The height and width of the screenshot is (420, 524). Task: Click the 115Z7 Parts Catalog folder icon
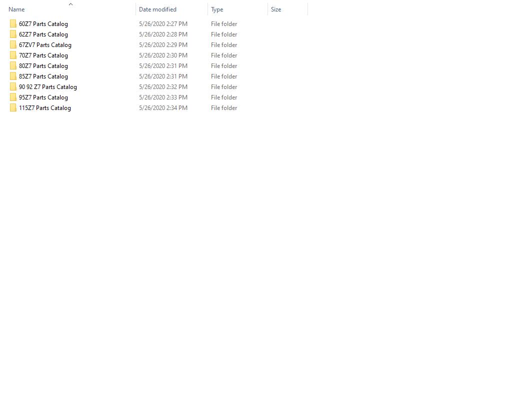pos(13,107)
